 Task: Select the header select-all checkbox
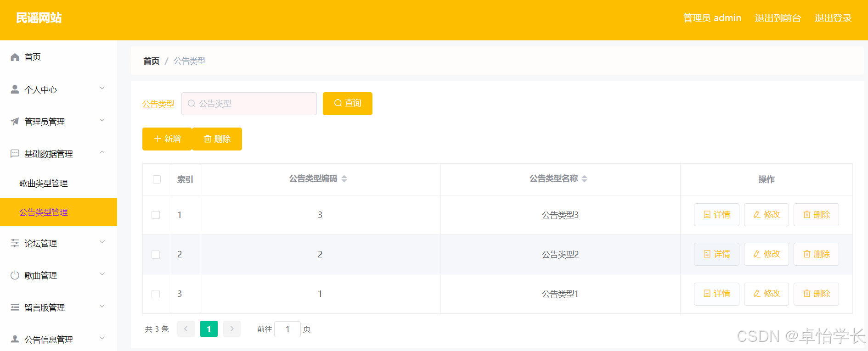click(x=157, y=179)
